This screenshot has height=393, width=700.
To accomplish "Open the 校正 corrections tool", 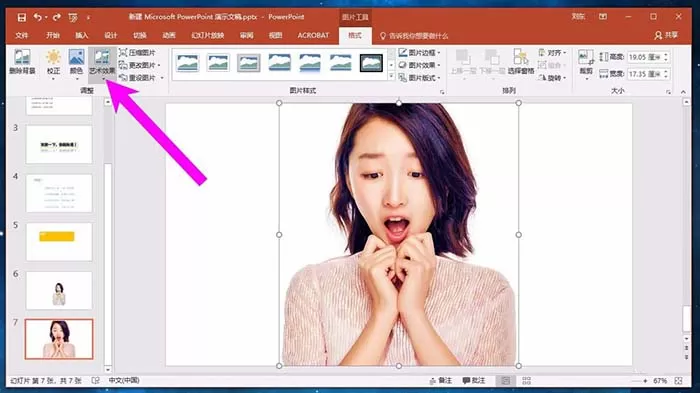I will click(x=53, y=62).
